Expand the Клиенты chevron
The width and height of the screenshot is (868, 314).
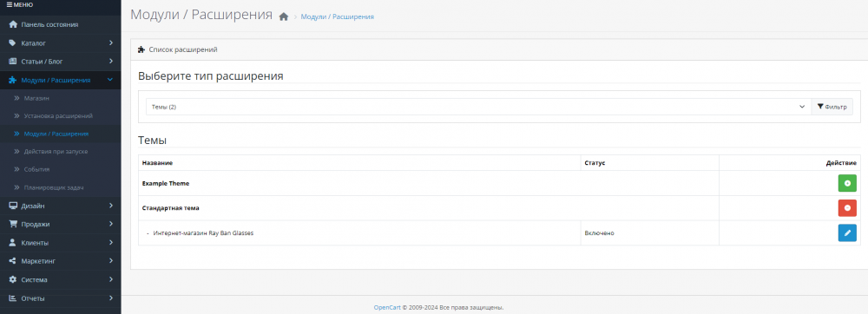(x=111, y=243)
